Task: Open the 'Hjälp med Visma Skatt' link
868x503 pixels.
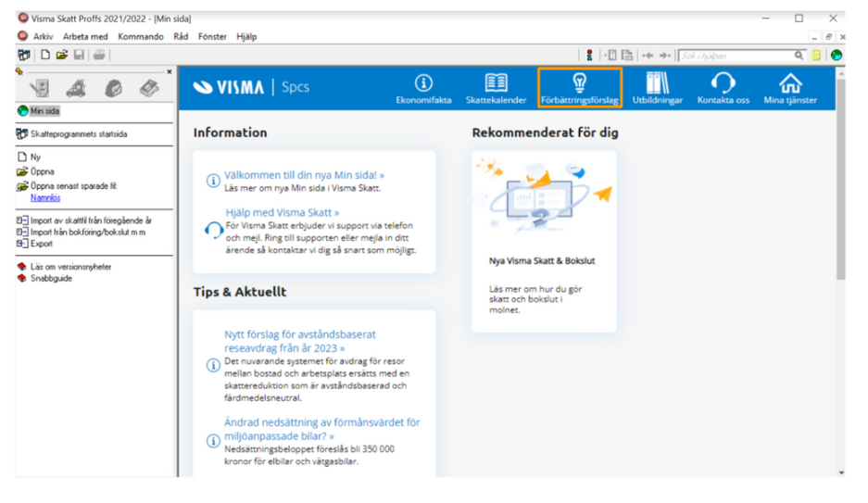Action: tap(283, 212)
